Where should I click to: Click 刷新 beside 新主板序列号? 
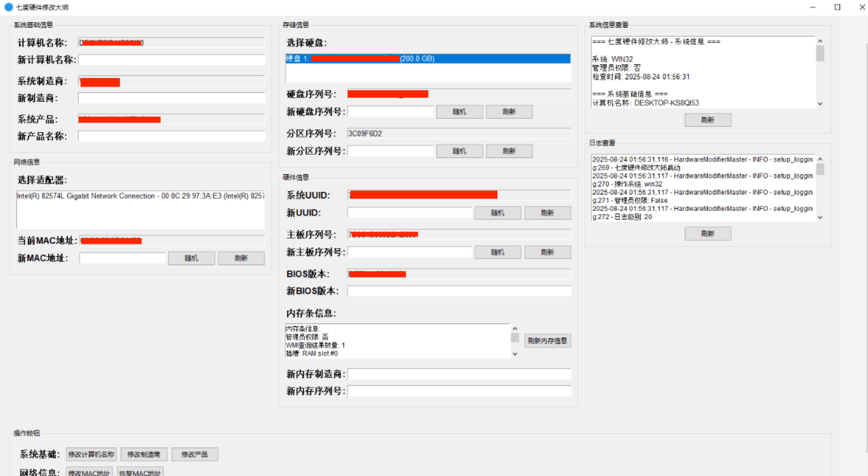(x=548, y=252)
